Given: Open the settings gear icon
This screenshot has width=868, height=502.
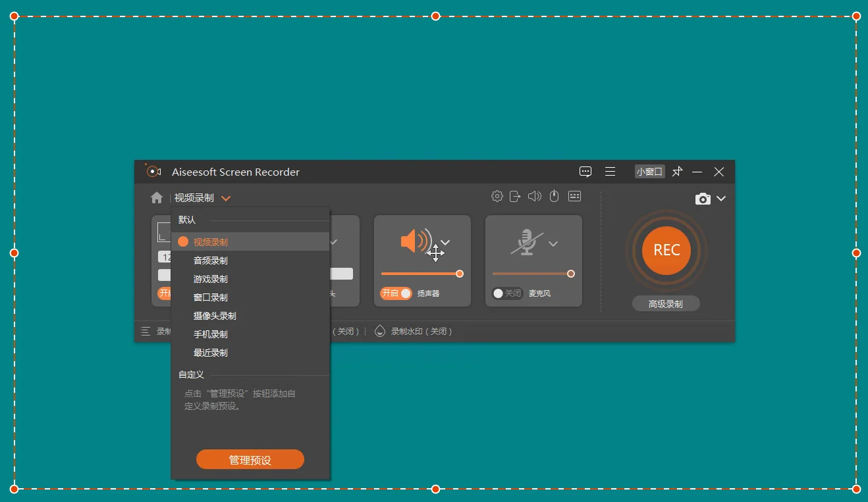Looking at the screenshot, I should (497, 195).
